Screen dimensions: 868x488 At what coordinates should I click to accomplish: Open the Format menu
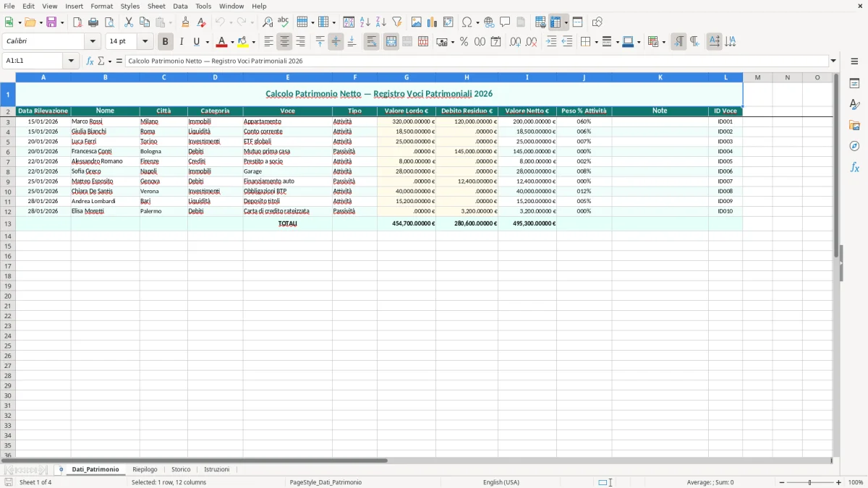pyautogui.click(x=101, y=6)
